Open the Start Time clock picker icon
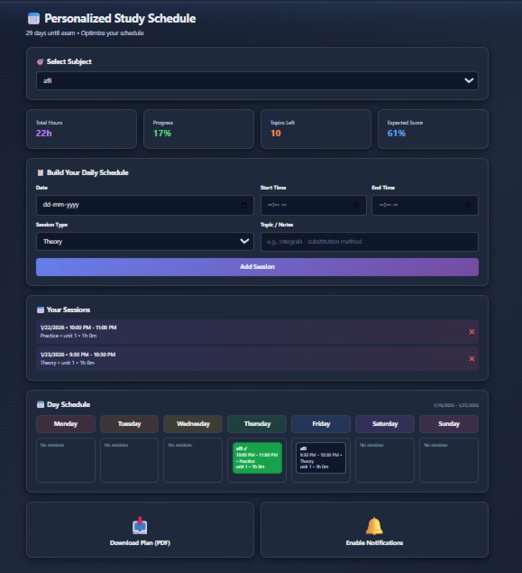 pyautogui.click(x=355, y=205)
